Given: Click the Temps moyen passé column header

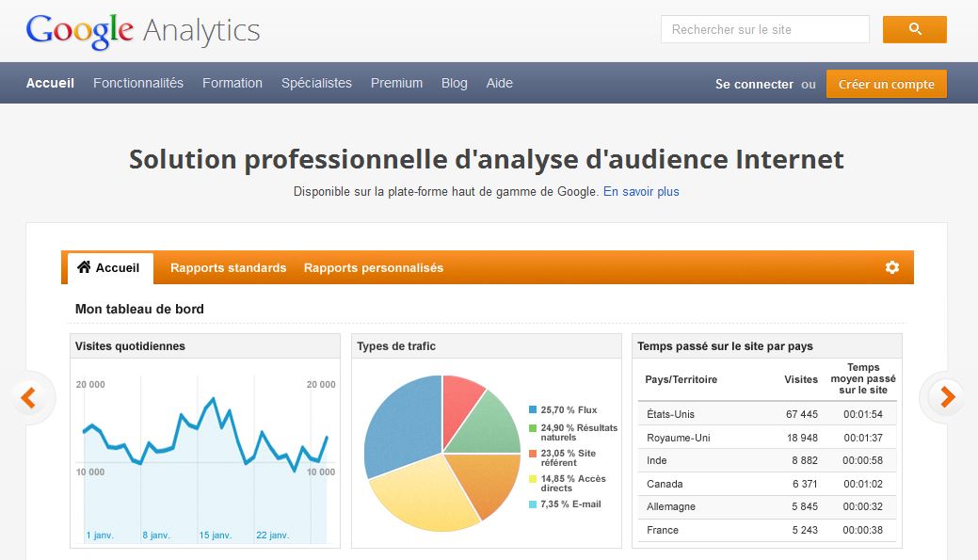Looking at the screenshot, I should tap(863, 378).
